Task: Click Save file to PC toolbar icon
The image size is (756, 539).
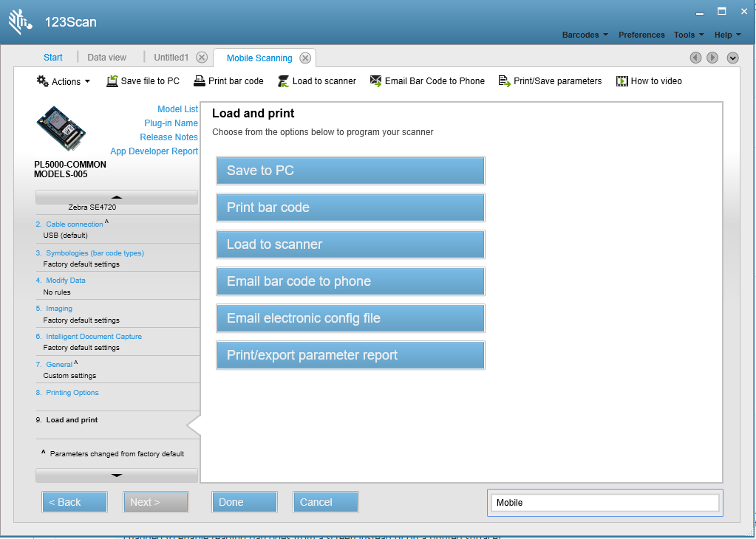Action: click(x=112, y=81)
